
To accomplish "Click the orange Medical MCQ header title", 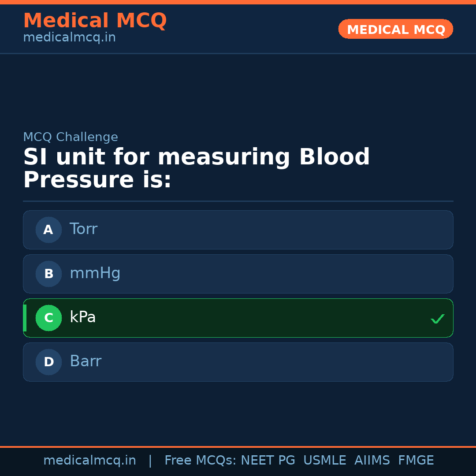I will [95, 21].
